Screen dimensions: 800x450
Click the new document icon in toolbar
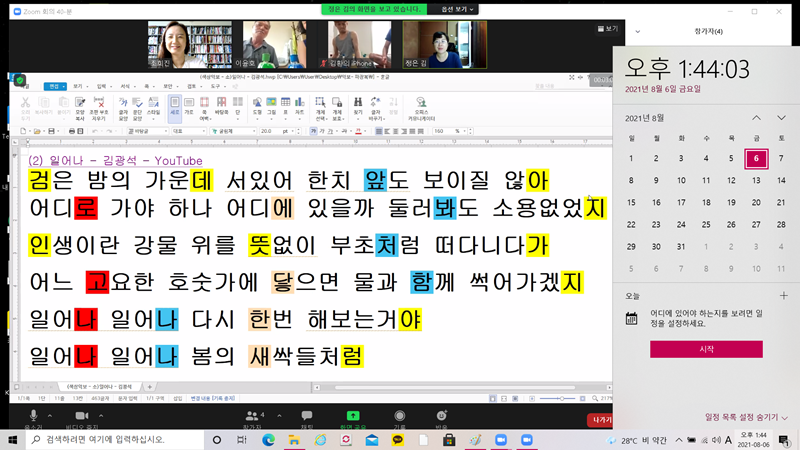tap(23, 131)
